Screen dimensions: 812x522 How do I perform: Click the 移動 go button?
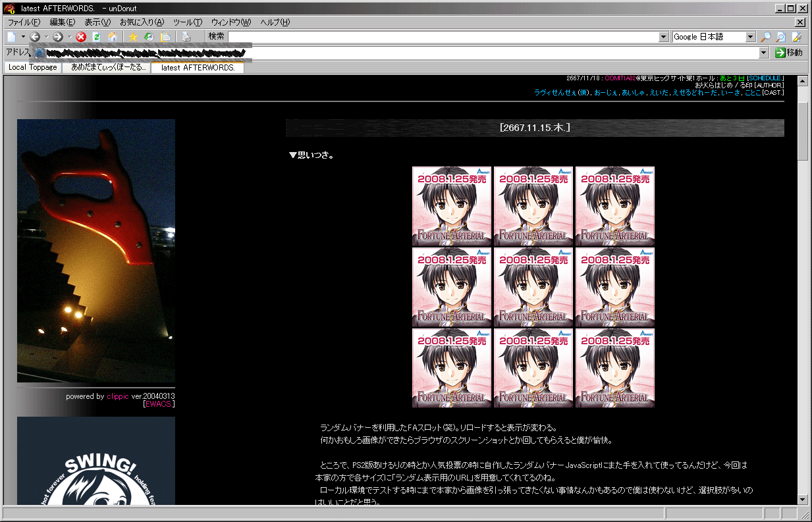[x=789, y=53]
